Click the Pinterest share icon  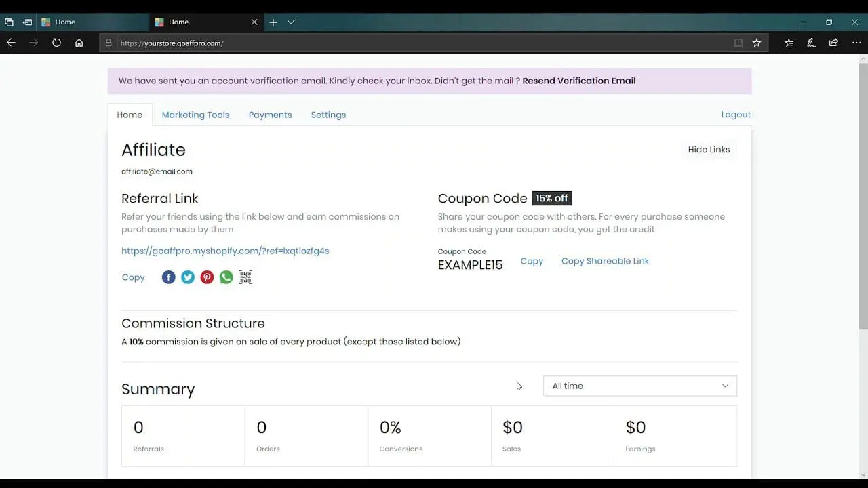[x=207, y=277]
